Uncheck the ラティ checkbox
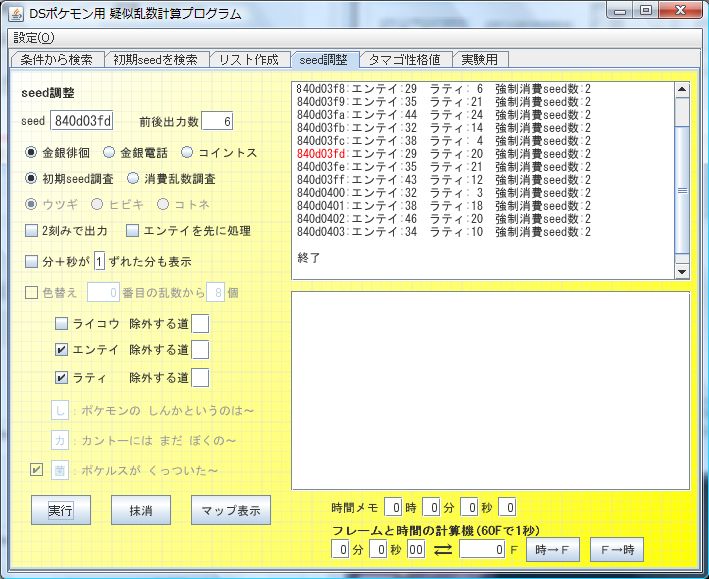The height and width of the screenshot is (579, 709). [x=61, y=378]
